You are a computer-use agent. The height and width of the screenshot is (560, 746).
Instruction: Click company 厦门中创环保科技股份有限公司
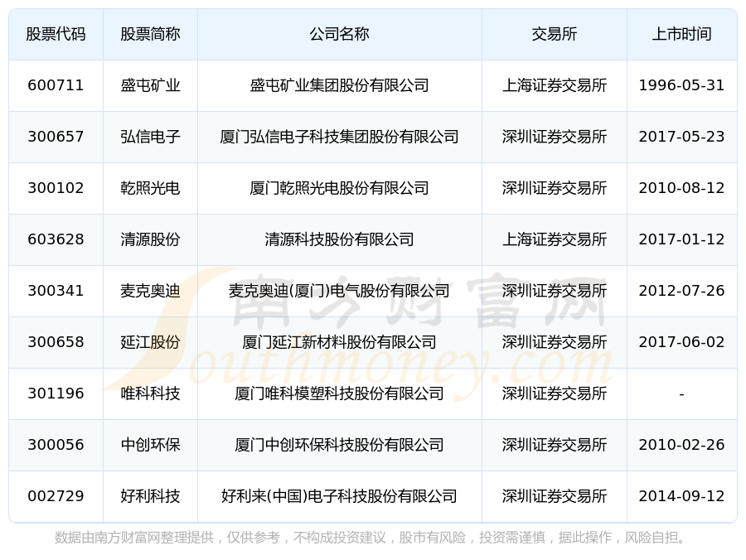340,445
